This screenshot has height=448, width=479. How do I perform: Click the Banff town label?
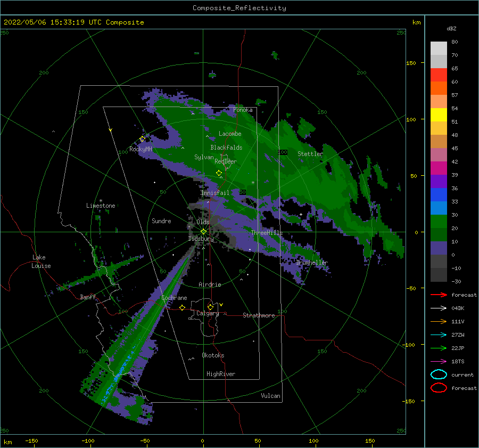tap(88, 297)
